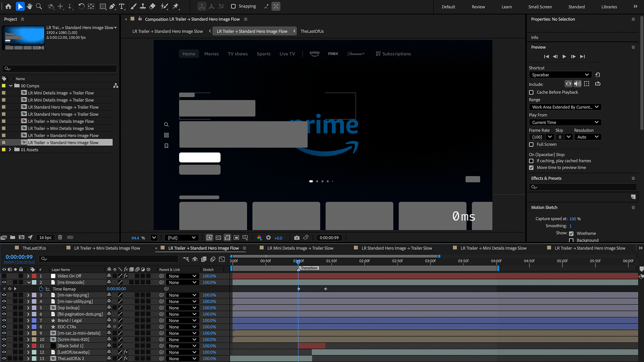Select the Puppet Pin tool
The width and height of the screenshot is (644, 362).
tap(176, 6)
